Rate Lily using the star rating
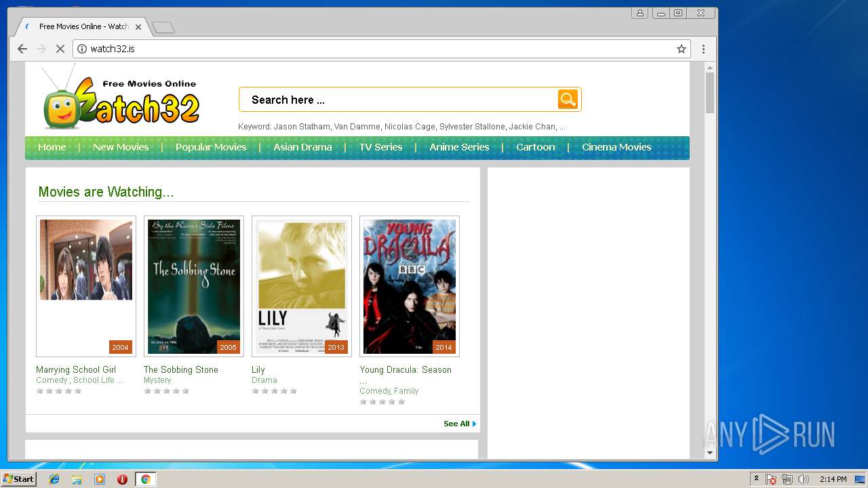868x488 pixels. tap(275, 391)
